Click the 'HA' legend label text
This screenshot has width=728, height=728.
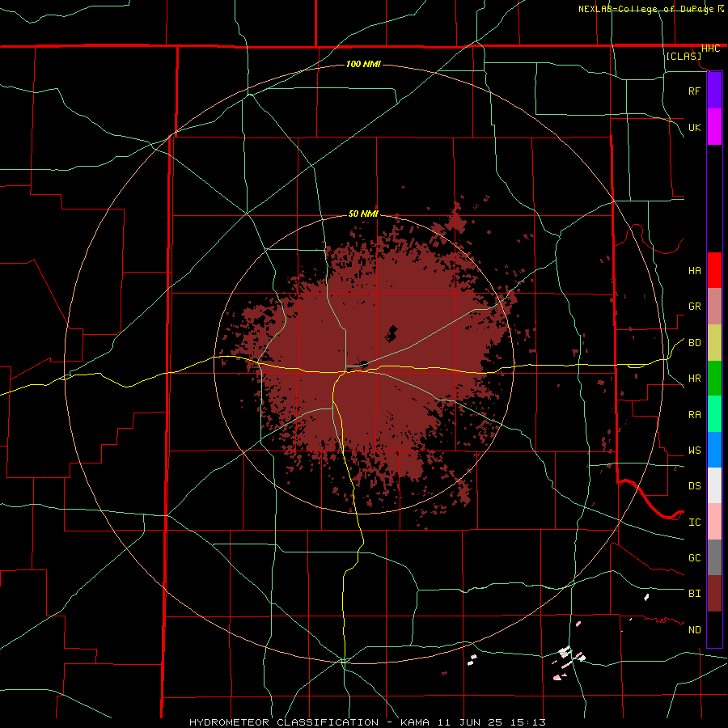(x=695, y=271)
